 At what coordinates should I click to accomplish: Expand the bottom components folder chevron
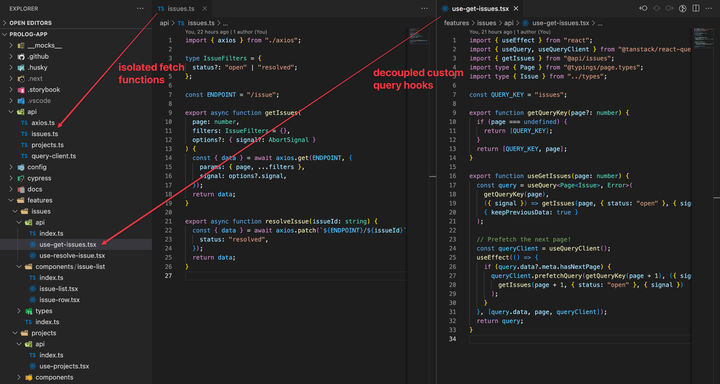point(19,378)
